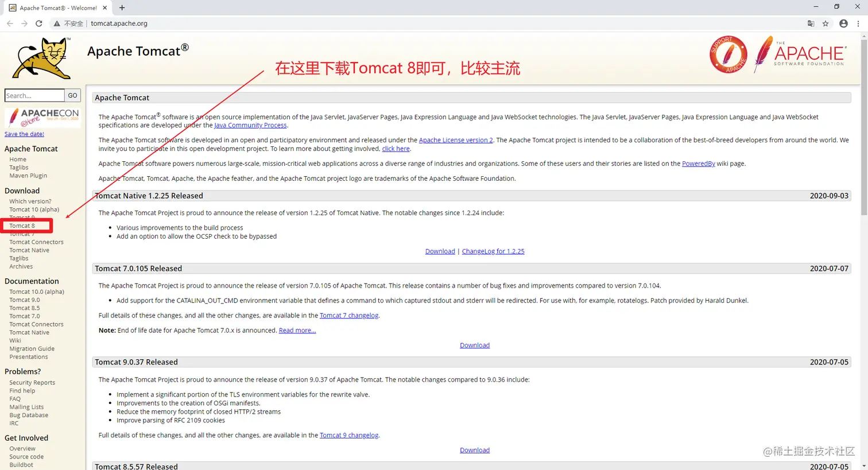The width and height of the screenshot is (868, 470).
Task: Click the Support Apache badge
Action: [728, 55]
